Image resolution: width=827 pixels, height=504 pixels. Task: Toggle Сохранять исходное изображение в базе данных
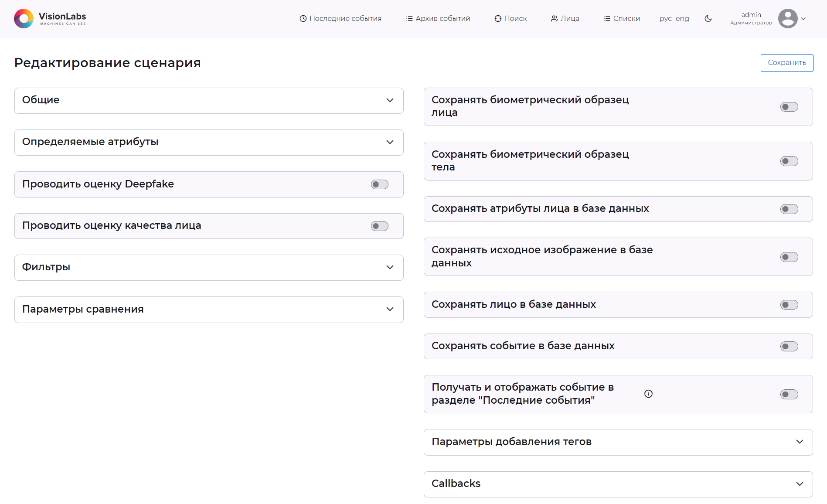789,257
